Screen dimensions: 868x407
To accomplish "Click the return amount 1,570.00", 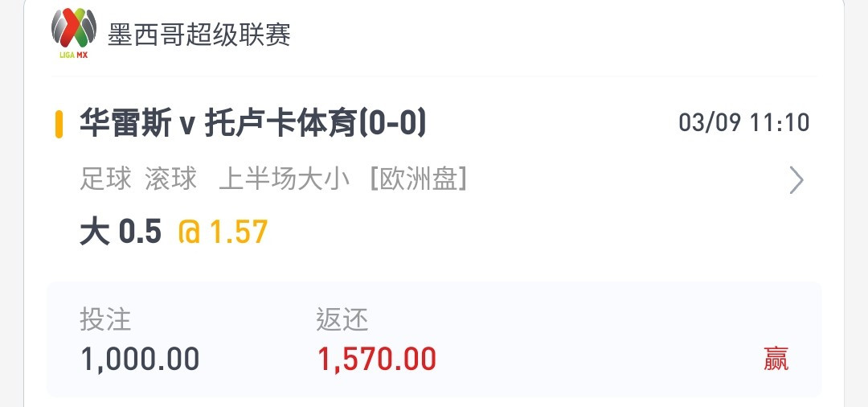I will [x=376, y=359].
